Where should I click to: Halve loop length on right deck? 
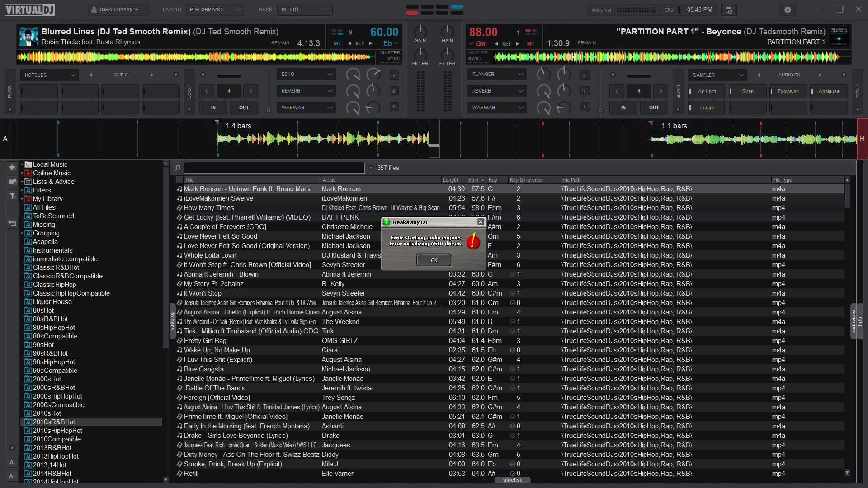(x=617, y=91)
